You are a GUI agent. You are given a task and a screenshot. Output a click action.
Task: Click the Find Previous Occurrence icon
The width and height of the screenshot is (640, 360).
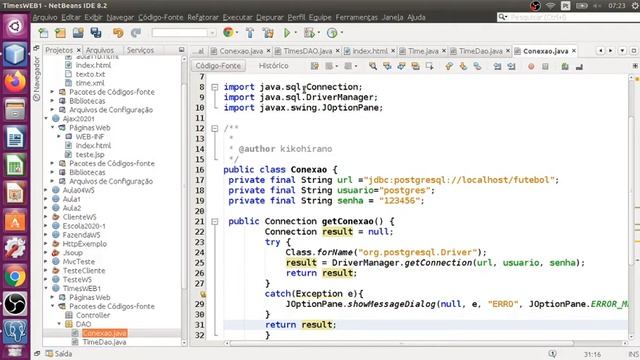coord(387,66)
